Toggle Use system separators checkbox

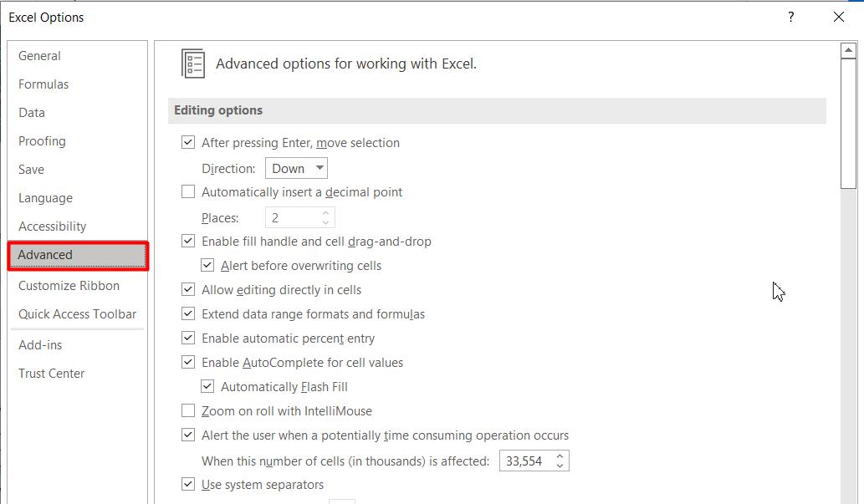coord(188,485)
